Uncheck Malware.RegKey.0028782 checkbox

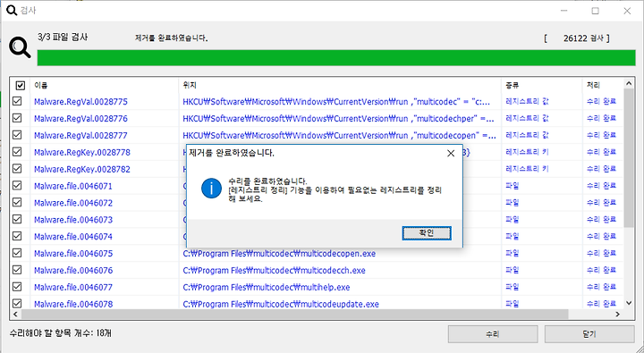click(17, 169)
